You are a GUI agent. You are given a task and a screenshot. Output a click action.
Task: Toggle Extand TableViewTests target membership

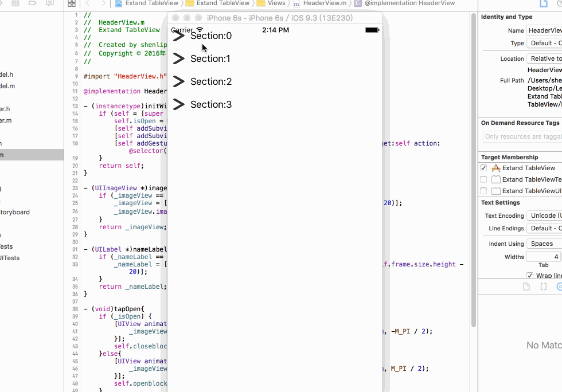[x=482, y=179]
